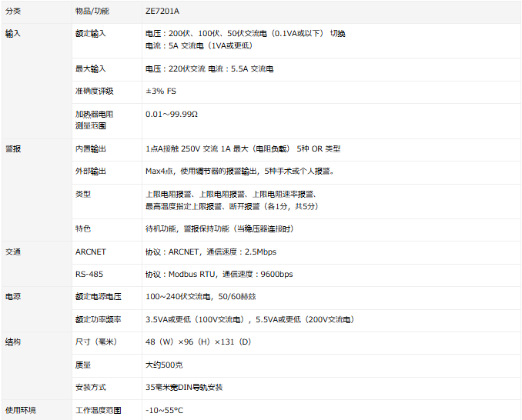522x420 pixels.
Task: Click the 额定功率频率 label
Action: pyautogui.click(x=99, y=319)
